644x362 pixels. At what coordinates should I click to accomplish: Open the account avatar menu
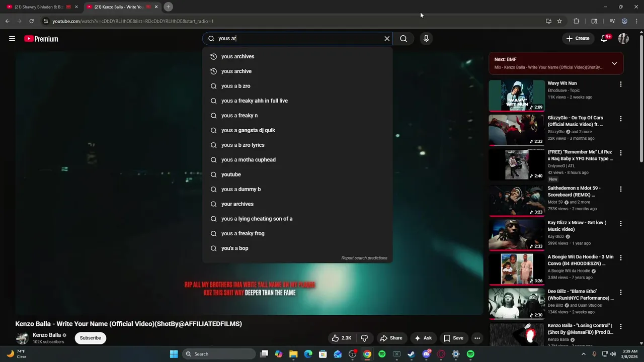point(623,39)
